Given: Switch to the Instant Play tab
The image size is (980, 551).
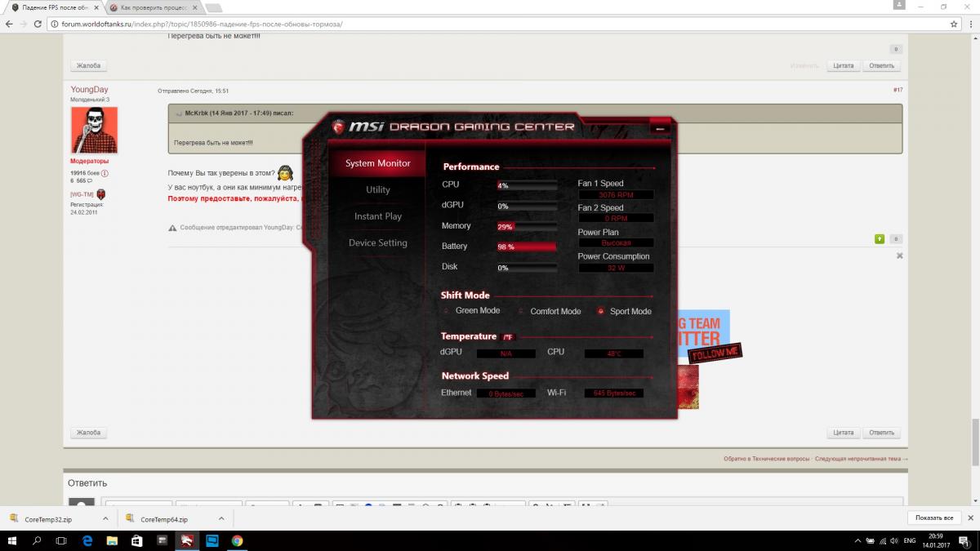Looking at the screenshot, I should (377, 216).
